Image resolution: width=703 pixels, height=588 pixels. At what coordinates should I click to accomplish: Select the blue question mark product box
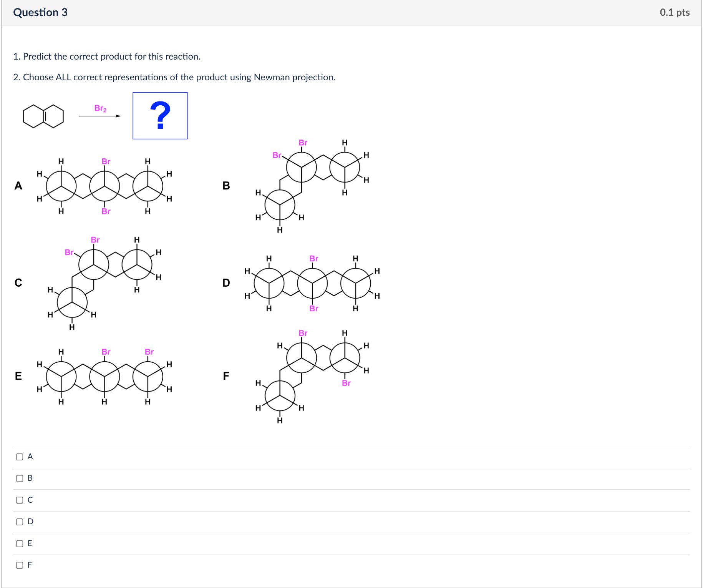(x=160, y=115)
